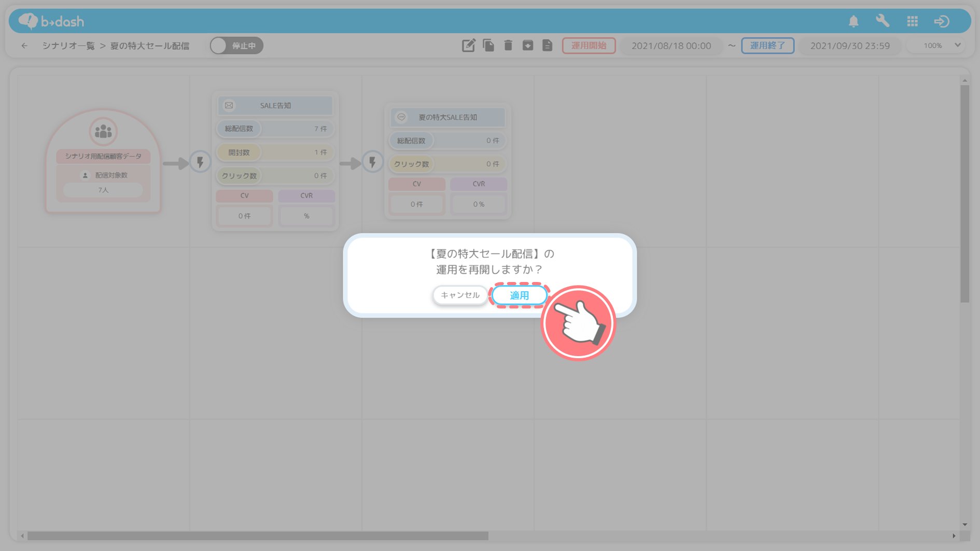Screen dimensions: 980x551
Task: Click the edit scenario pencil icon
Action: [x=468, y=46]
